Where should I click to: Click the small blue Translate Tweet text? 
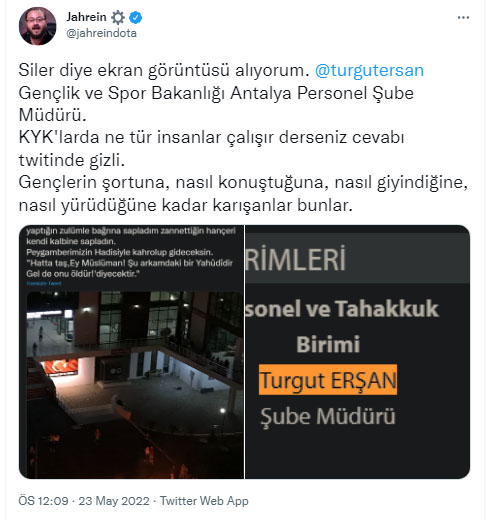[x=44, y=283]
